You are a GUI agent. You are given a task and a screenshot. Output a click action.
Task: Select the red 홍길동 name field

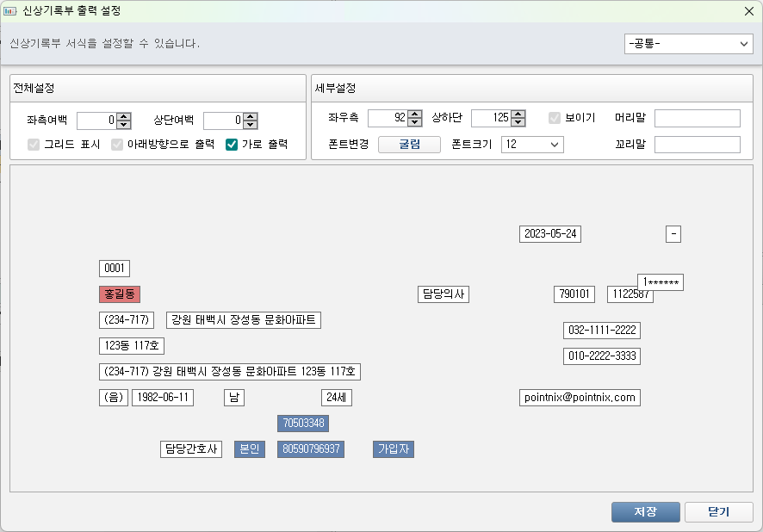click(x=119, y=294)
